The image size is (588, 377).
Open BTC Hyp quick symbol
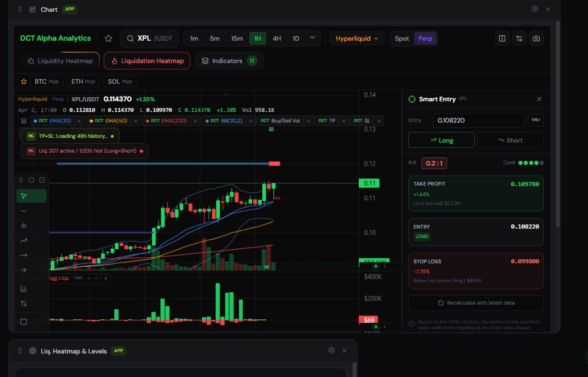click(47, 81)
